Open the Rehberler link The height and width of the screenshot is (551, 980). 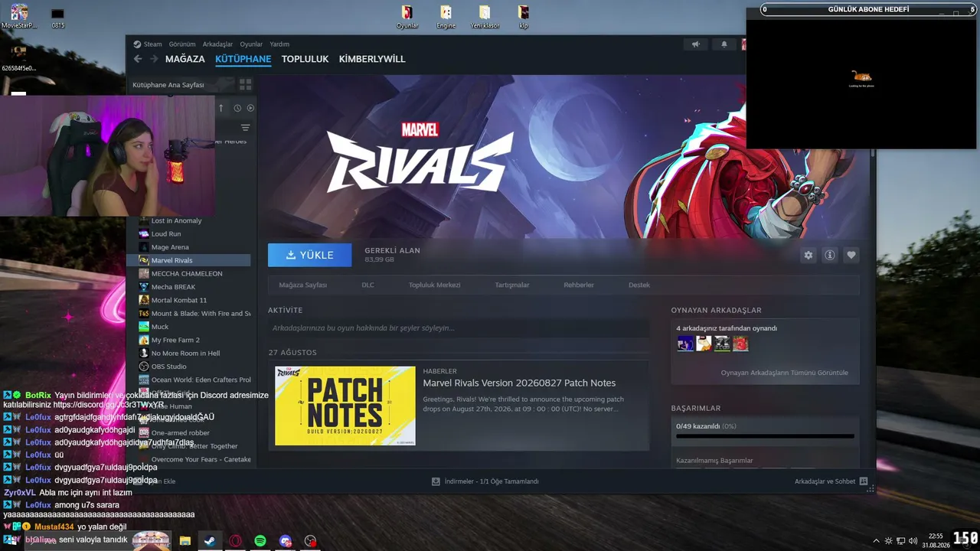click(579, 285)
